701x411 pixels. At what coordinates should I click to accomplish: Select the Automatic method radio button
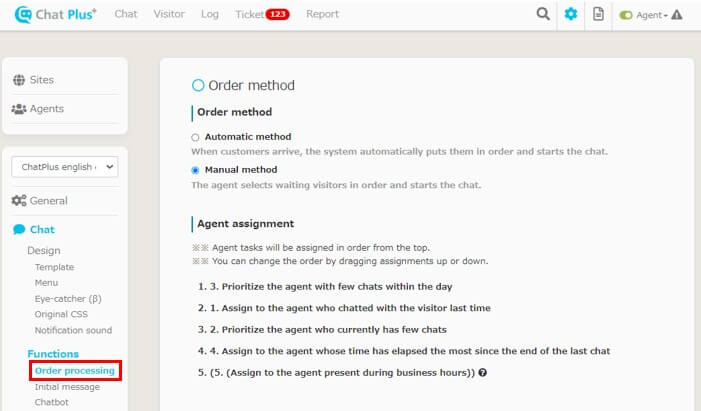(x=195, y=137)
